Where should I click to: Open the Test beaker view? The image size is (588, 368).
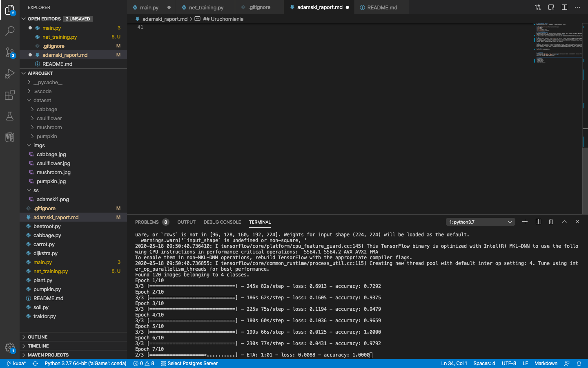[10, 116]
